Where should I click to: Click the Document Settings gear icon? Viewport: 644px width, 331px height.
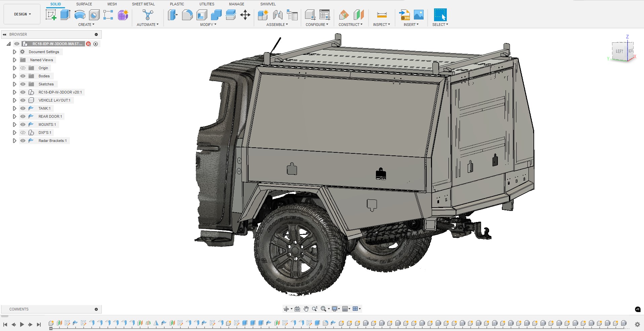[22, 52]
